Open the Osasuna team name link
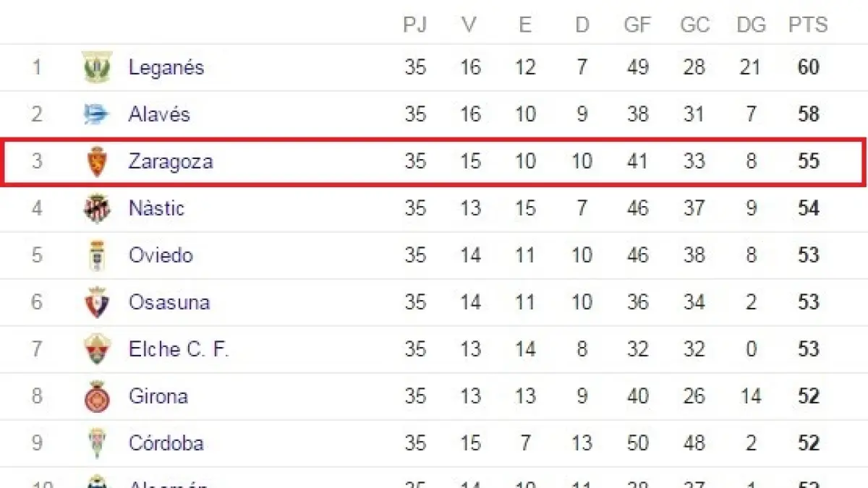This screenshot has height=488, width=868. click(x=169, y=302)
